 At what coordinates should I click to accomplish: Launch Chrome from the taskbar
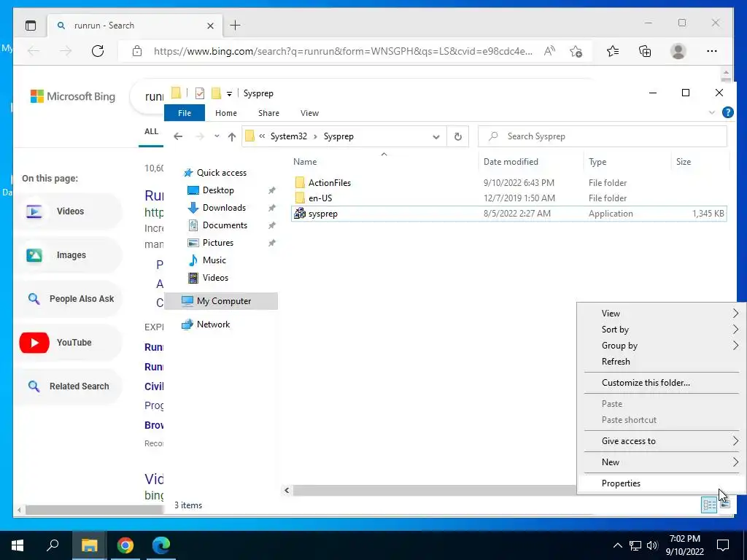pos(125,545)
